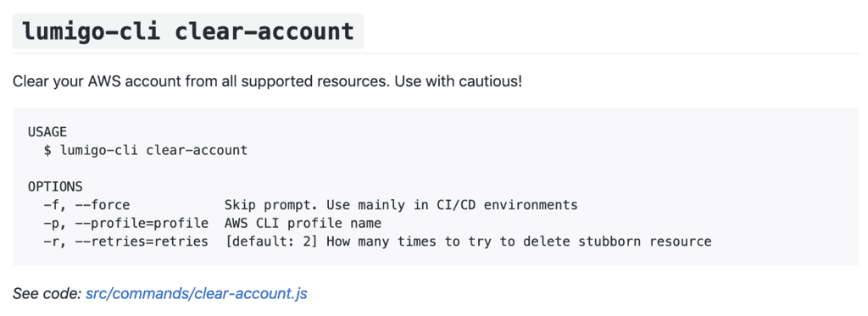Click the 'AWS CLI profile name' description
Image resolution: width=868 pixels, height=316 pixels.
[303, 223]
